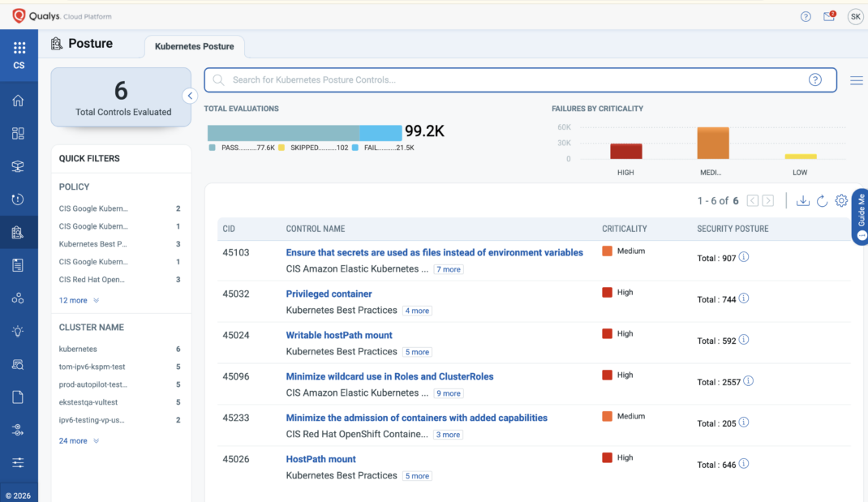868x502 pixels.
Task: Show info for Total : 592
Action: point(744,339)
